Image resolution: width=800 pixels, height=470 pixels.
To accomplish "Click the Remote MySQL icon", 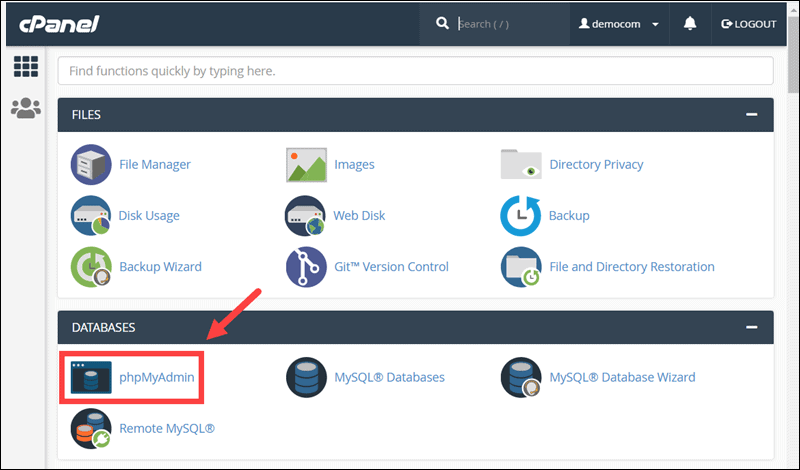I will [x=91, y=428].
